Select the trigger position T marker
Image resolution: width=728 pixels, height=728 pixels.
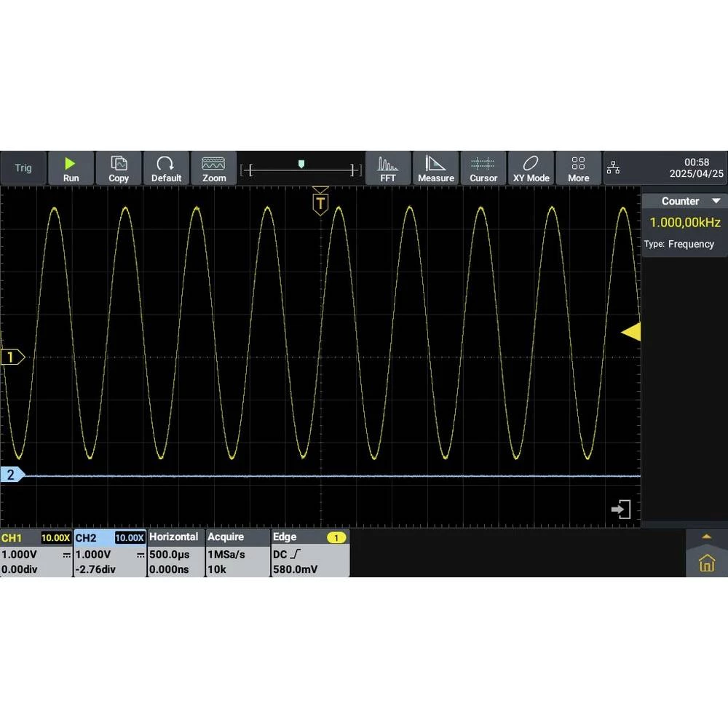point(320,202)
